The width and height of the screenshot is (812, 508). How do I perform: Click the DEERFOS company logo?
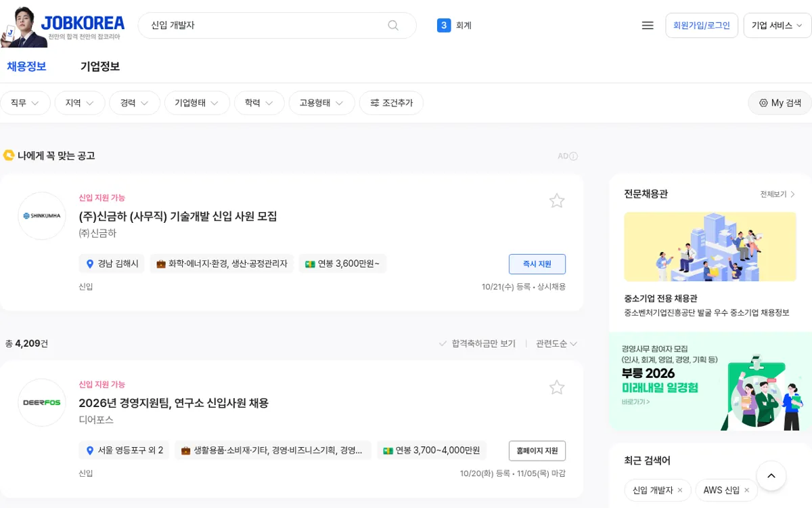coord(42,402)
